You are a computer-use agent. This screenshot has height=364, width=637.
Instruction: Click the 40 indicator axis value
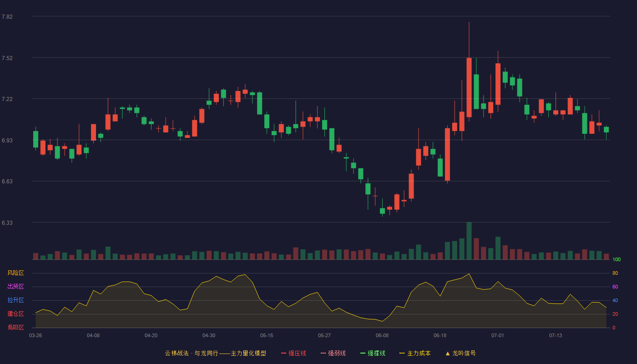pyautogui.click(x=615, y=300)
